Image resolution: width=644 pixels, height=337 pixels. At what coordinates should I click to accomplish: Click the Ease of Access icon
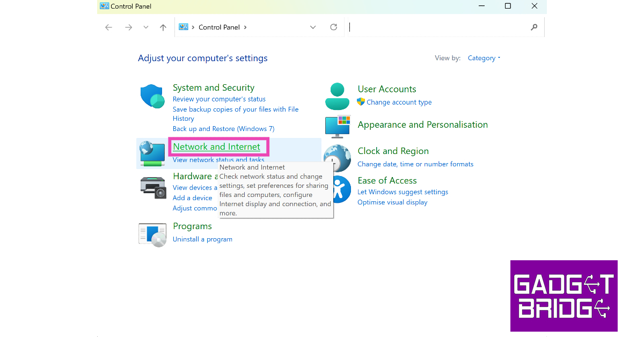click(x=338, y=189)
